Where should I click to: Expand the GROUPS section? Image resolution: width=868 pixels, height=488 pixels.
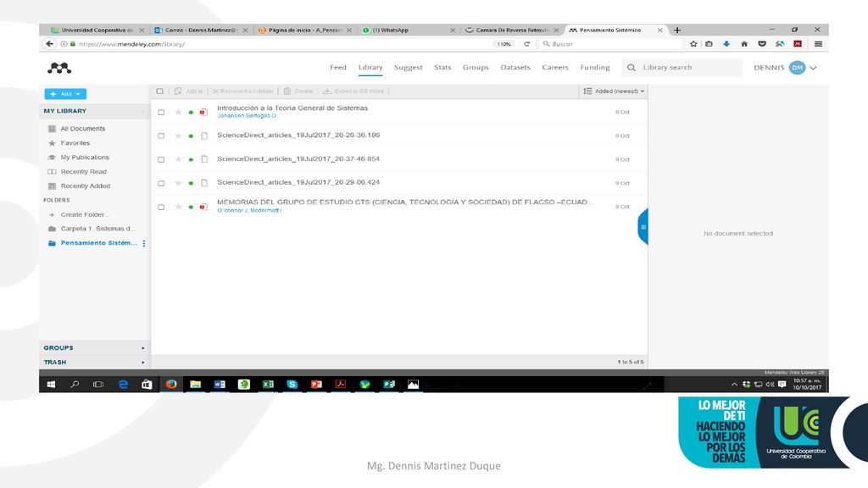95,348
